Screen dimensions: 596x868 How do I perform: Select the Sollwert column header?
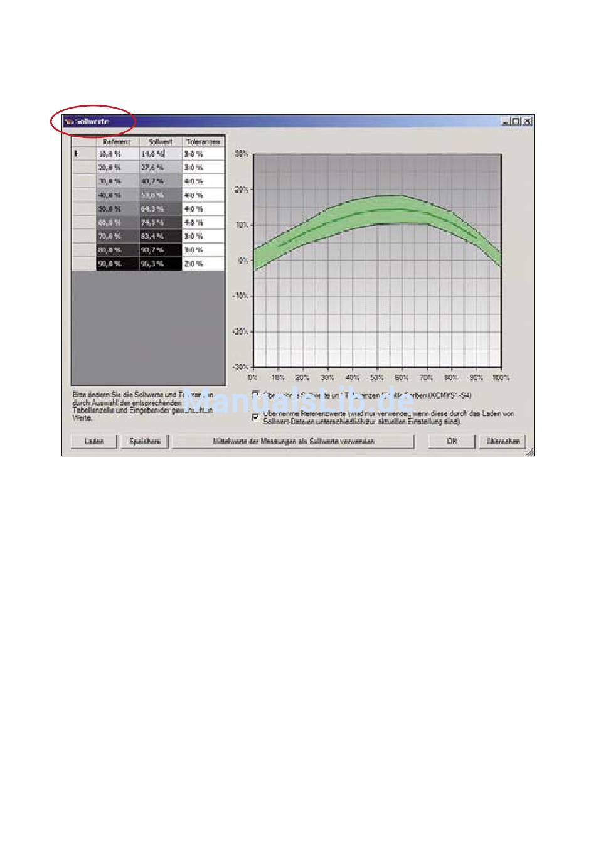(x=161, y=142)
